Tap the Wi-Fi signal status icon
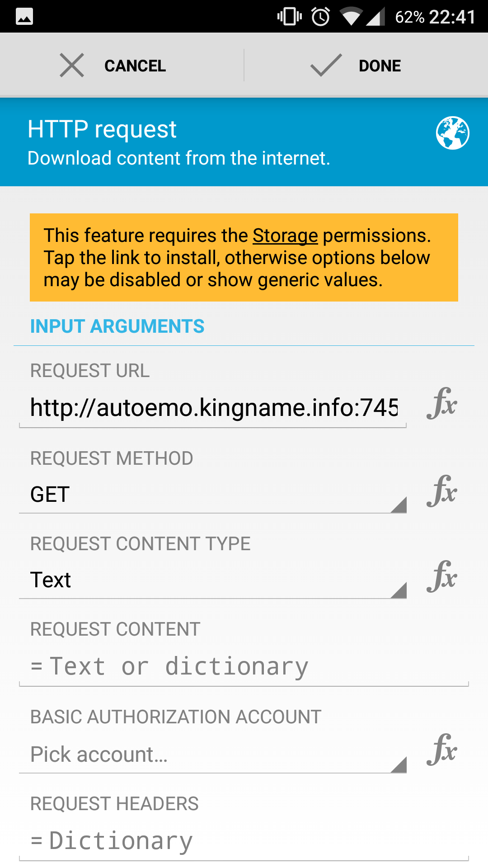The width and height of the screenshot is (488, 868). click(351, 17)
